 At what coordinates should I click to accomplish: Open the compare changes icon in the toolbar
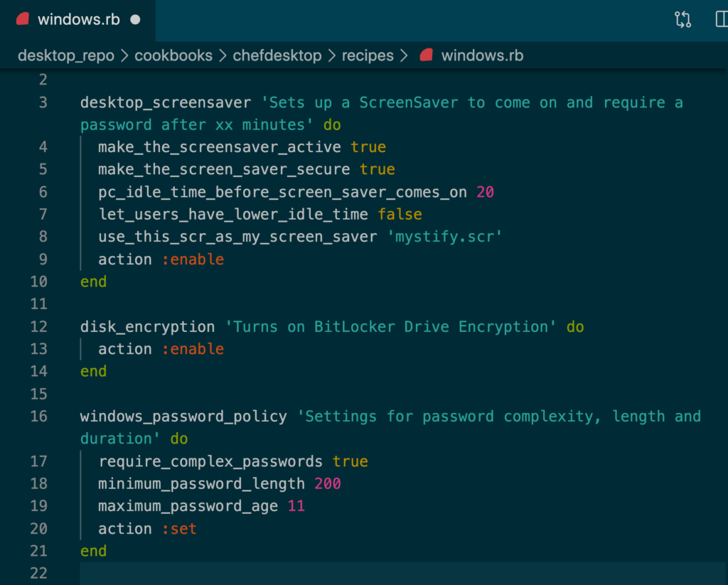point(682,19)
